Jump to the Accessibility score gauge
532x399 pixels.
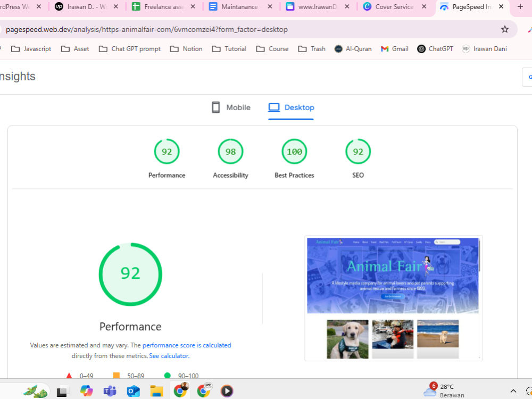click(x=230, y=159)
